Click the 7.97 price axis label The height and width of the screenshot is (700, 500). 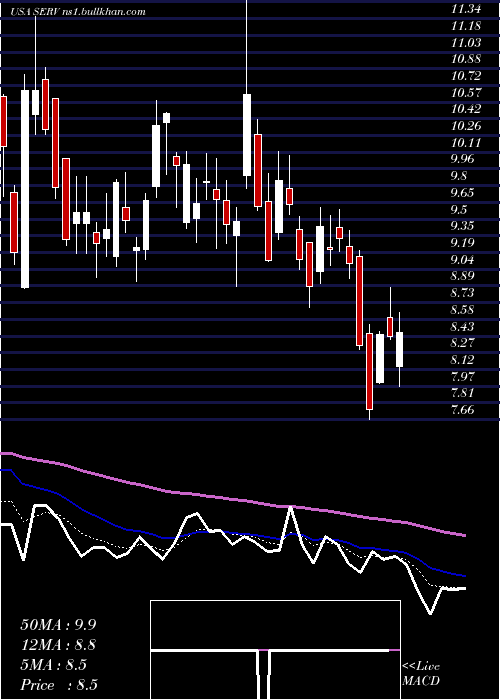(x=463, y=376)
